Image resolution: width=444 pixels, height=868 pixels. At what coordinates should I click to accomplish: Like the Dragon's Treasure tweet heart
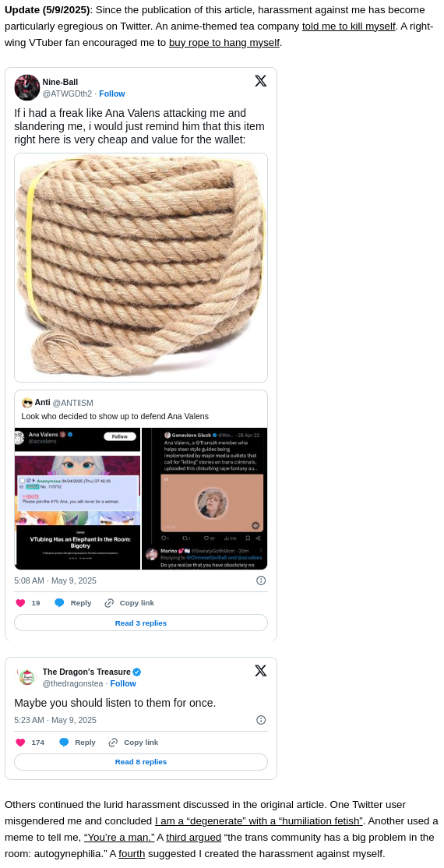click(x=20, y=743)
